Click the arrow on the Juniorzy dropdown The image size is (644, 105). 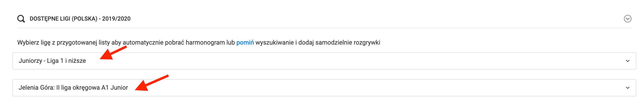click(x=627, y=61)
